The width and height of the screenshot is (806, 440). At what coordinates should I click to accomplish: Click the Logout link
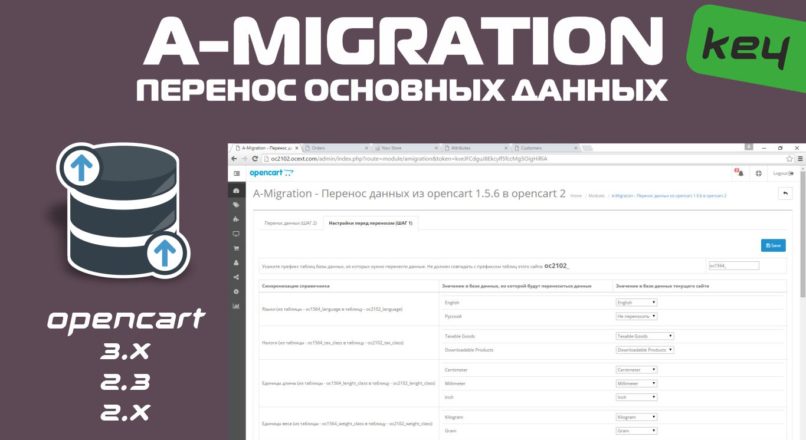click(x=783, y=174)
